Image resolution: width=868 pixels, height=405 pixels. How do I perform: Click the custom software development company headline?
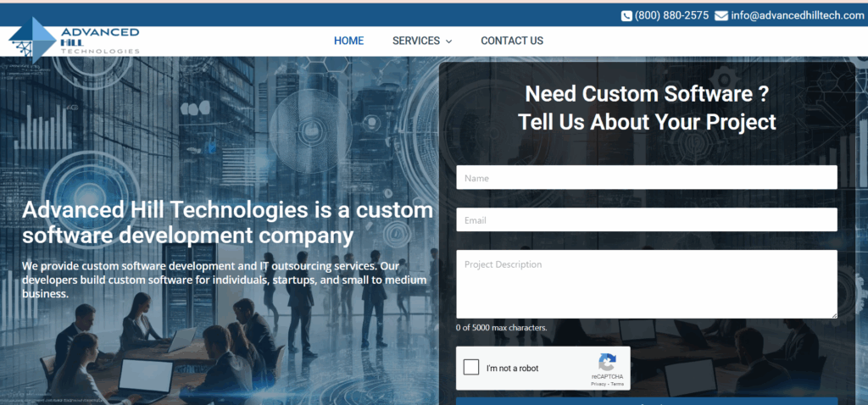227,223
